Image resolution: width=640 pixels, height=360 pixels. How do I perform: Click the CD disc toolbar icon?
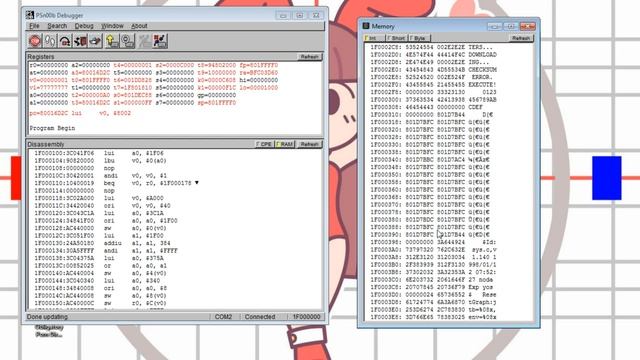coord(127,41)
